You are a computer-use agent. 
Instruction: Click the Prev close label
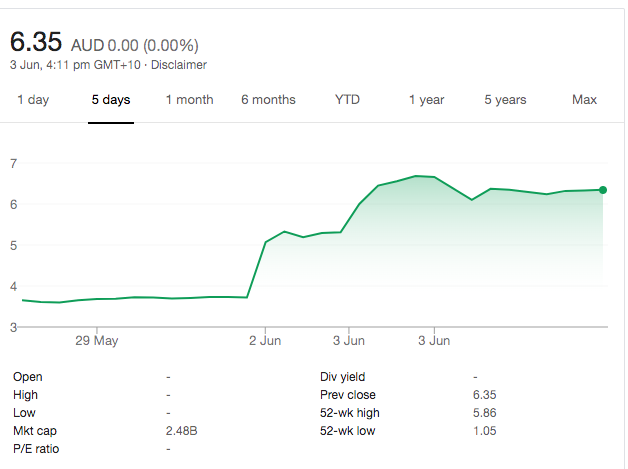coord(346,395)
